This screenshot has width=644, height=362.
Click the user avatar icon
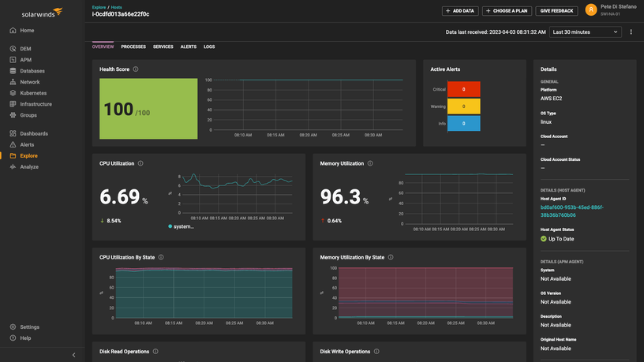(x=590, y=10)
